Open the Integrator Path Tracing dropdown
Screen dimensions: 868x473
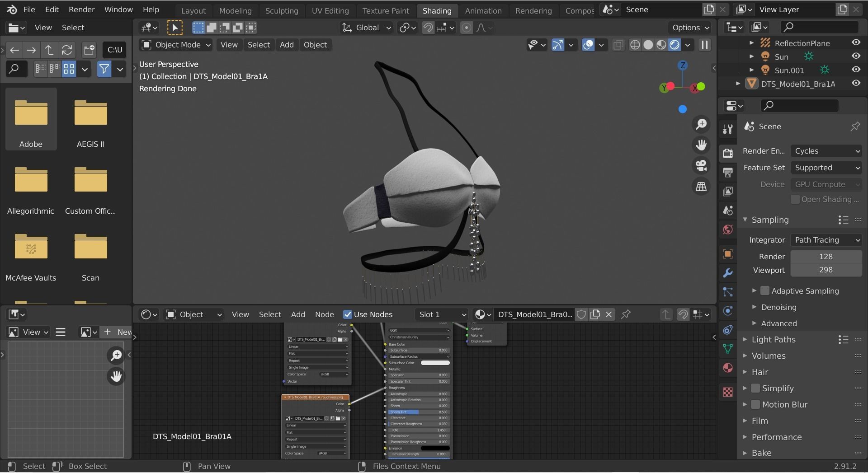826,240
